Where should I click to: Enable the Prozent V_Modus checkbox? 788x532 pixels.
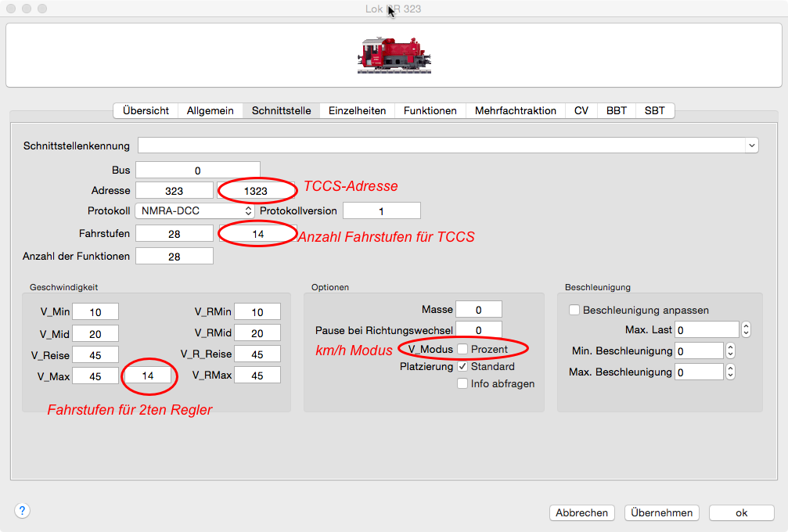point(462,349)
